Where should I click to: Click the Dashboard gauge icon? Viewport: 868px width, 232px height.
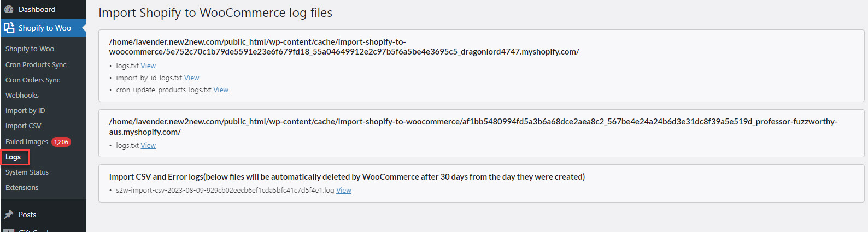9,9
